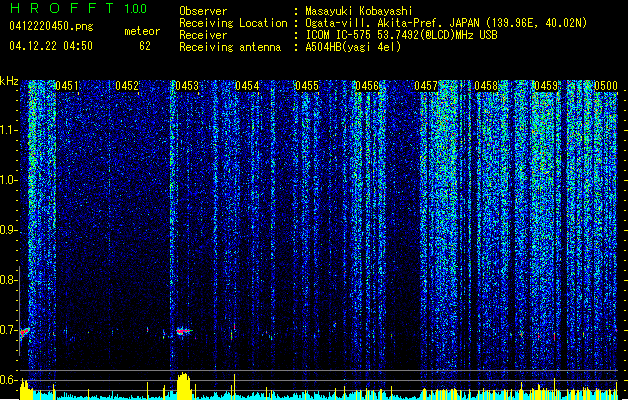Click the 1.0 frequency axis label

tap(8, 180)
